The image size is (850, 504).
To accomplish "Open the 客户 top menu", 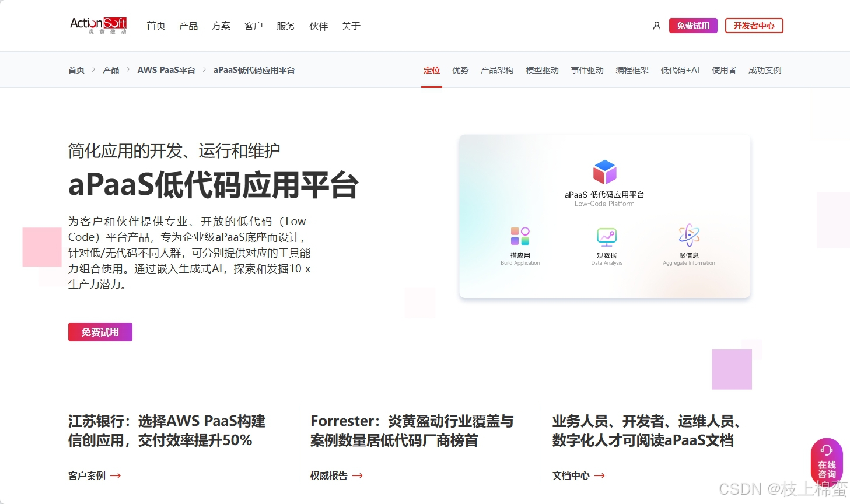I will (x=253, y=26).
